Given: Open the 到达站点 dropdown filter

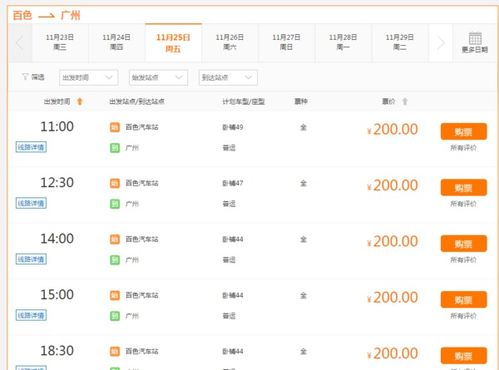Looking at the screenshot, I should (x=228, y=78).
